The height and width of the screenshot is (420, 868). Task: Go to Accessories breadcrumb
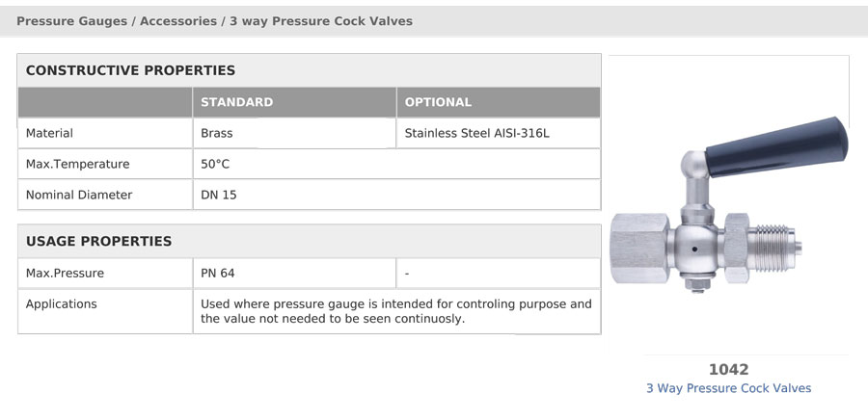[x=178, y=21]
